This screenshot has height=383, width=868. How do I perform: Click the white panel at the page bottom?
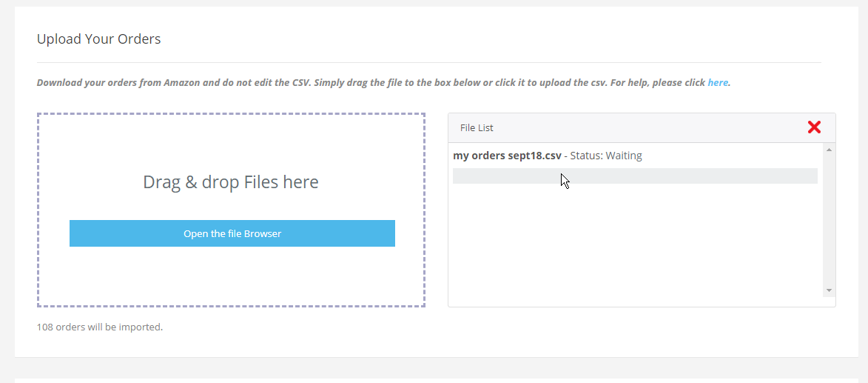click(x=436, y=381)
